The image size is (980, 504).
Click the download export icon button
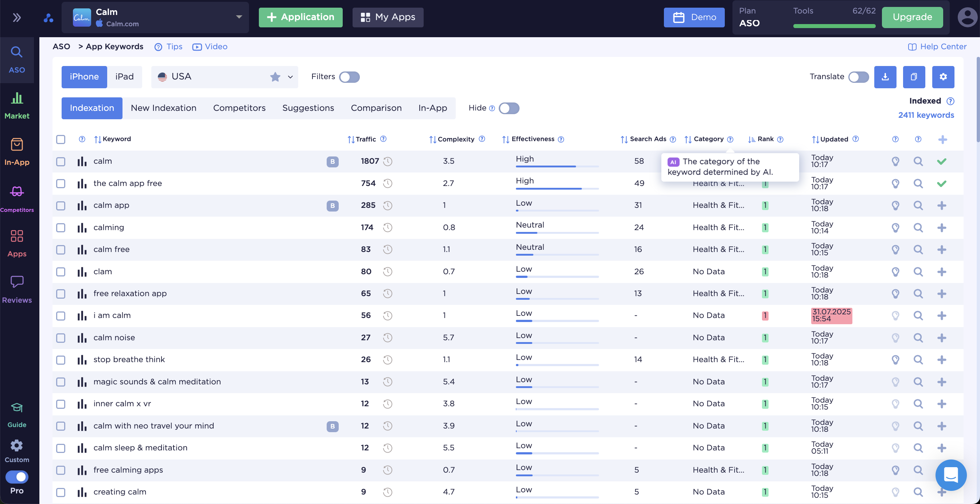[x=885, y=77]
